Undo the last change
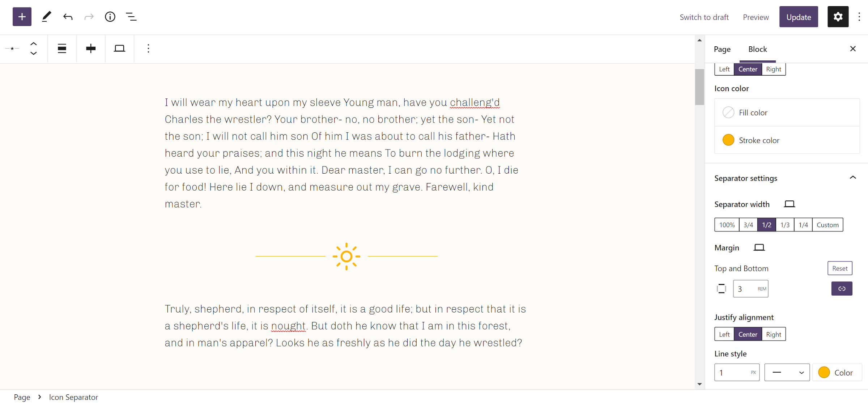Image resolution: width=868 pixels, height=403 pixels. 68,17
